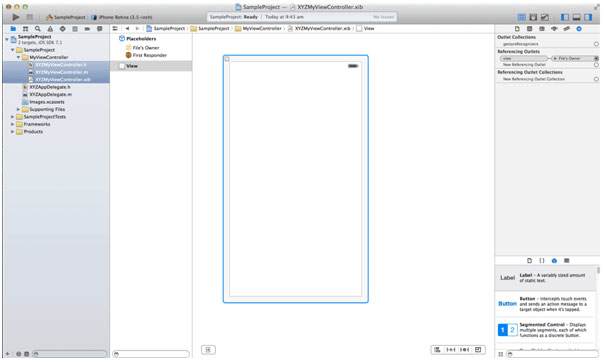Screen dimensions: 604x360
Task: Toggle the Navigator pane visibility
Action: [565, 17]
